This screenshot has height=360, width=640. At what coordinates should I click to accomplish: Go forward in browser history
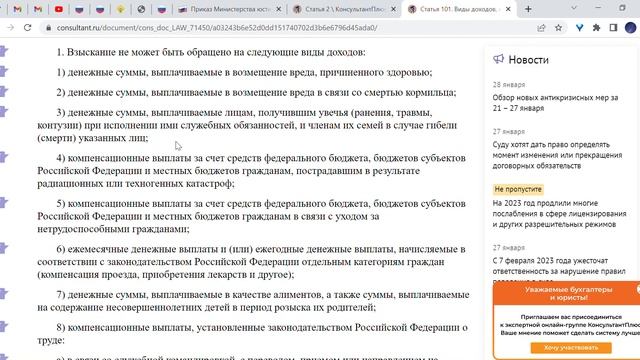(10, 28)
